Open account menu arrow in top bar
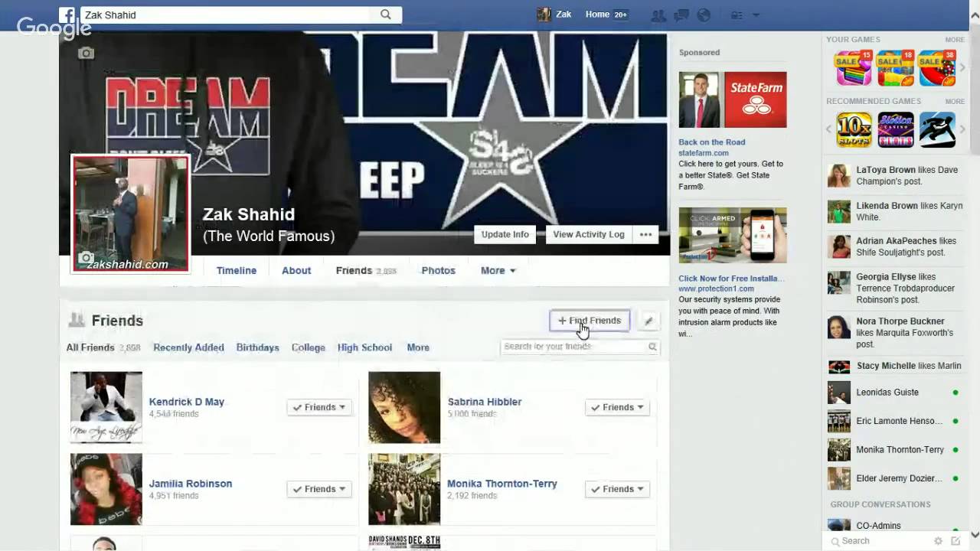 [756, 15]
